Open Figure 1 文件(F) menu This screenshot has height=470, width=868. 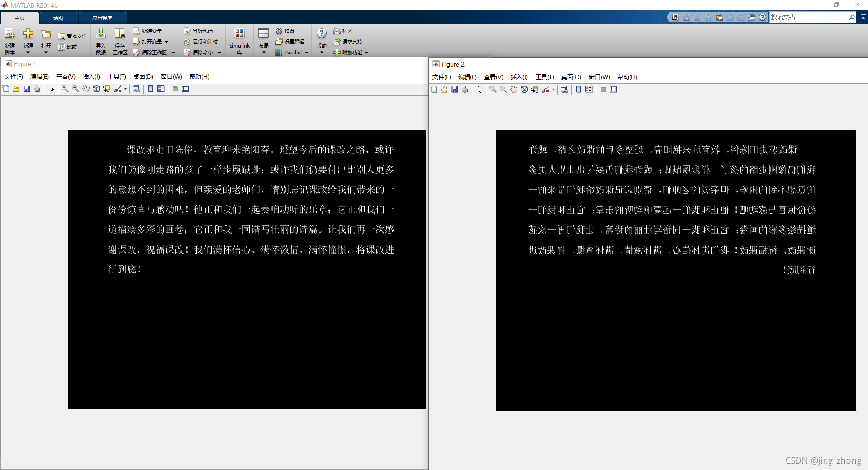[x=14, y=77]
